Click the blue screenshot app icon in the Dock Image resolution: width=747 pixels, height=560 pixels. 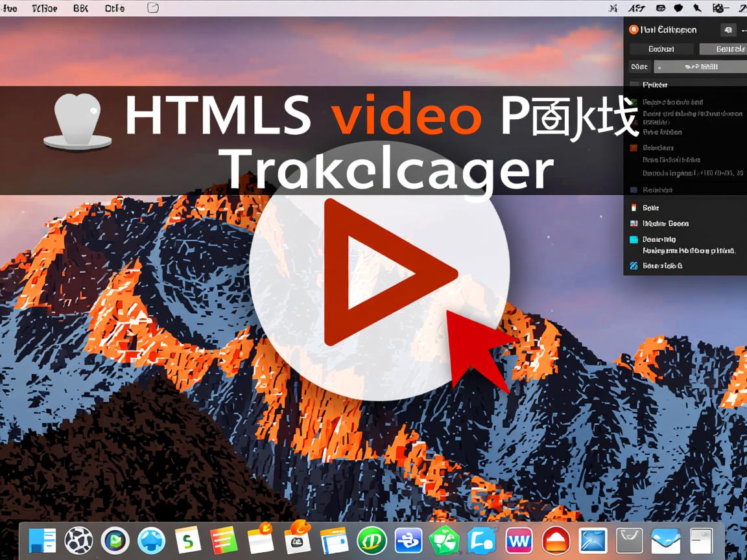pyautogui.click(x=592, y=540)
